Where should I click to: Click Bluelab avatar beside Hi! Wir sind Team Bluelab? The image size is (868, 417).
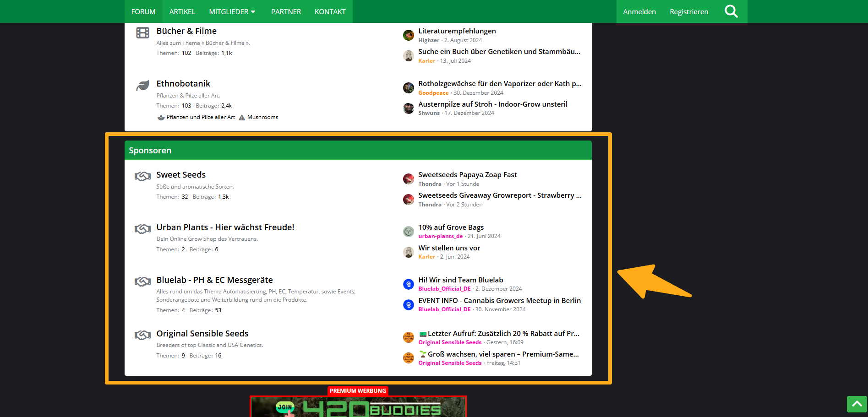(409, 284)
